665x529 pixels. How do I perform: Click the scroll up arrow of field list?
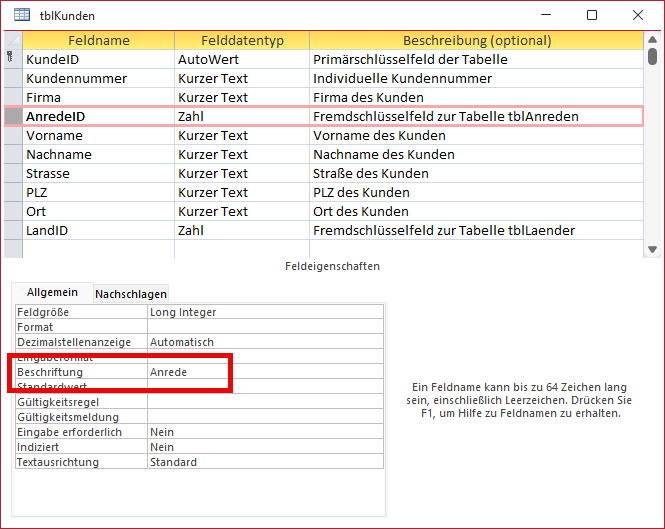click(x=652, y=39)
